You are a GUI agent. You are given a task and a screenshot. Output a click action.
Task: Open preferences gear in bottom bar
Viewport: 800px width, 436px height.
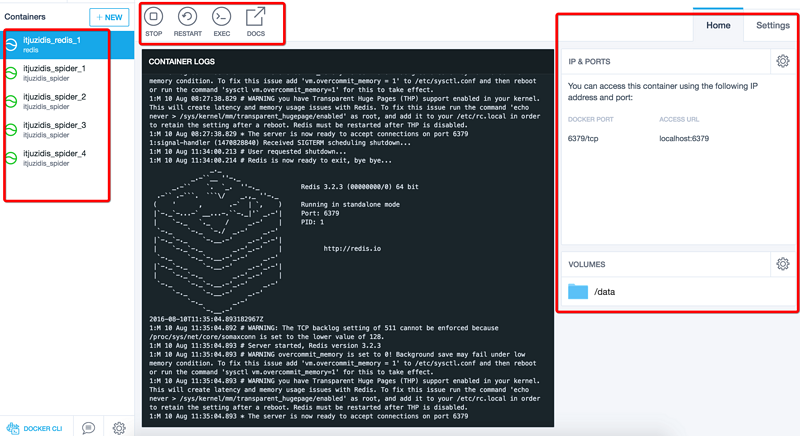click(x=119, y=428)
